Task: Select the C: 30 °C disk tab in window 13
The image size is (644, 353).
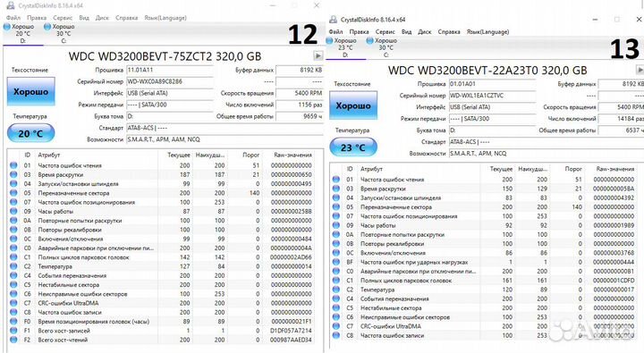Action: click(x=383, y=47)
